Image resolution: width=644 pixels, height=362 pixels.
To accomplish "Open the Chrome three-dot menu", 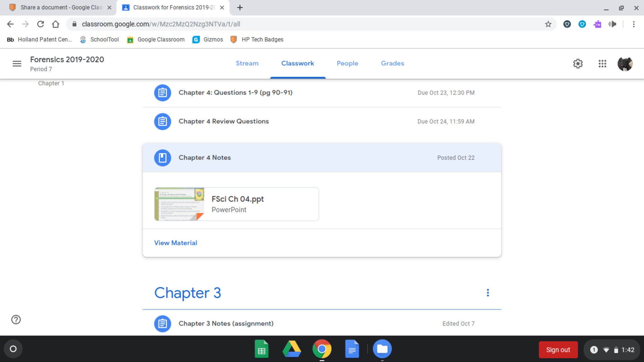I will tap(634, 24).
